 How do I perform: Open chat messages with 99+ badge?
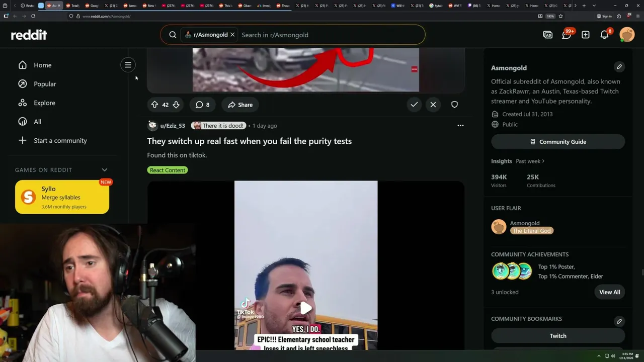[x=567, y=35]
